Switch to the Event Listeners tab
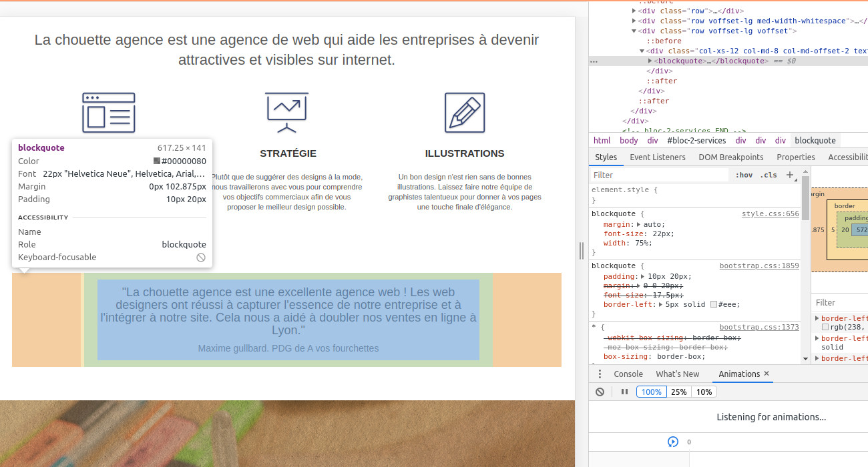The height and width of the screenshot is (467, 868). click(x=657, y=157)
